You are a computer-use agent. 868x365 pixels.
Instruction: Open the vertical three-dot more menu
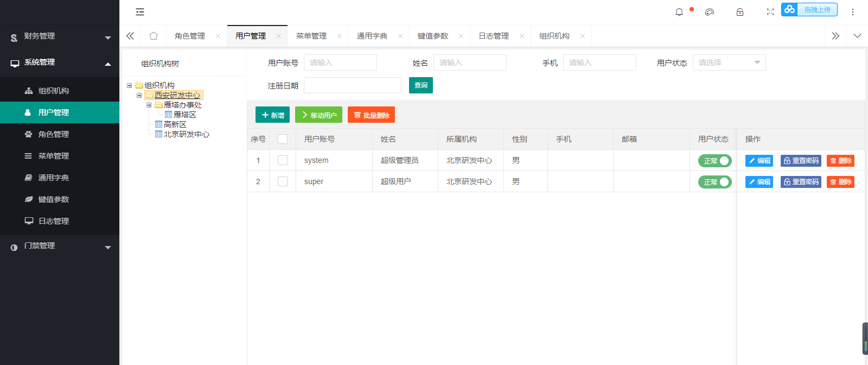pos(853,12)
